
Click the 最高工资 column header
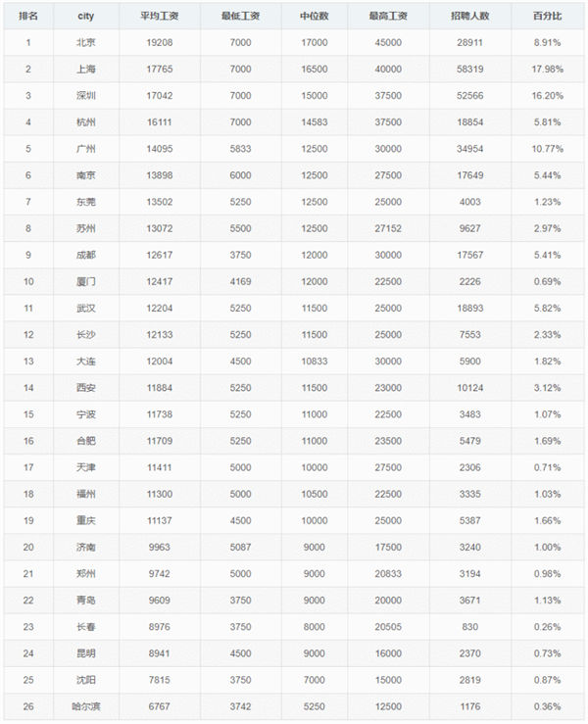[388, 16]
